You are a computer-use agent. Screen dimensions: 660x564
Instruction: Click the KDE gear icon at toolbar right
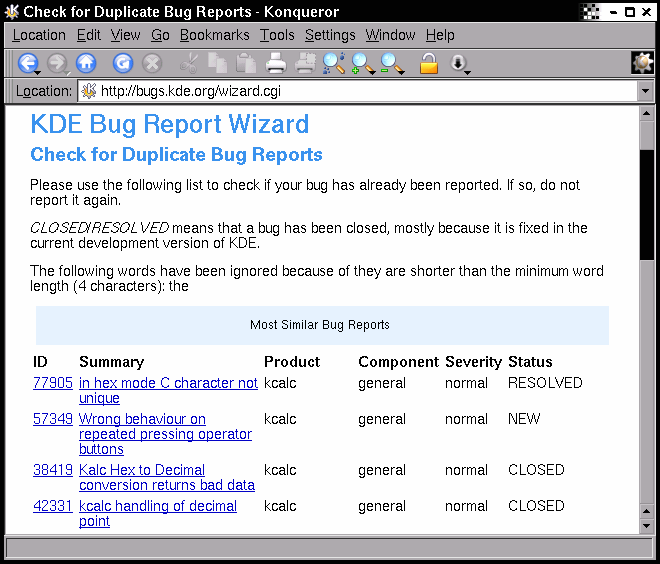coord(642,63)
